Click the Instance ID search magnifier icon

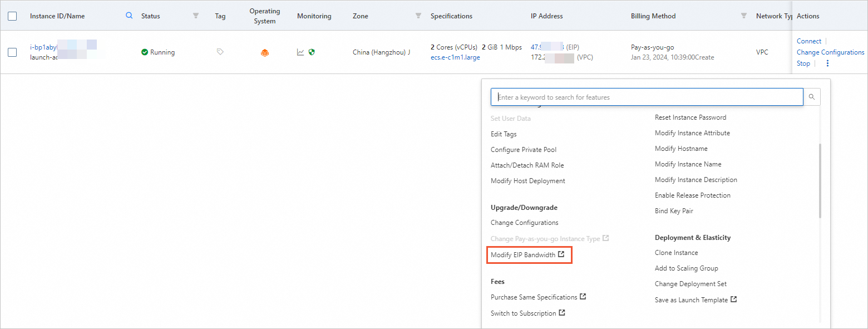coord(129,16)
